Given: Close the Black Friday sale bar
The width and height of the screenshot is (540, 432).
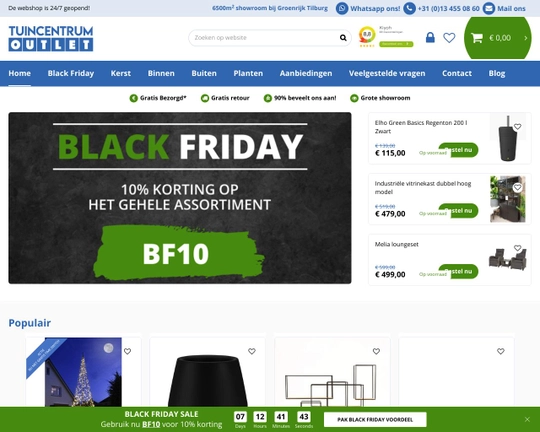Looking at the screenshot, I should coord(527,419).
